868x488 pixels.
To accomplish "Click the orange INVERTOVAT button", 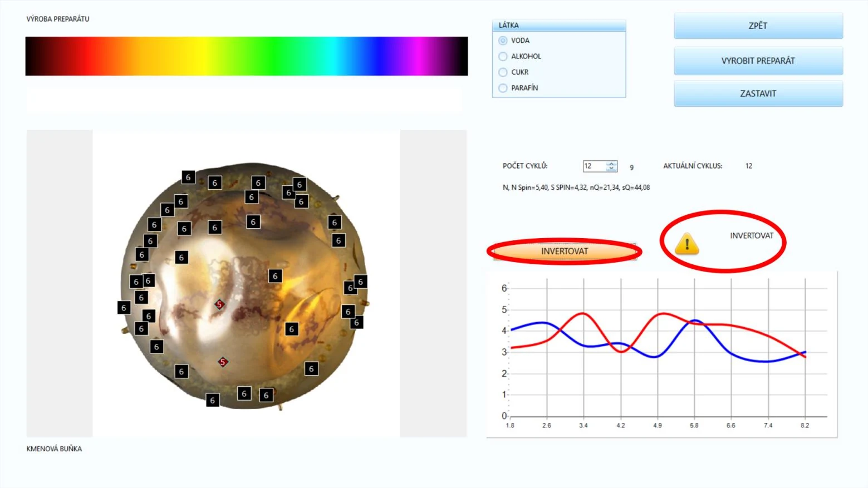I will point(564,252).
